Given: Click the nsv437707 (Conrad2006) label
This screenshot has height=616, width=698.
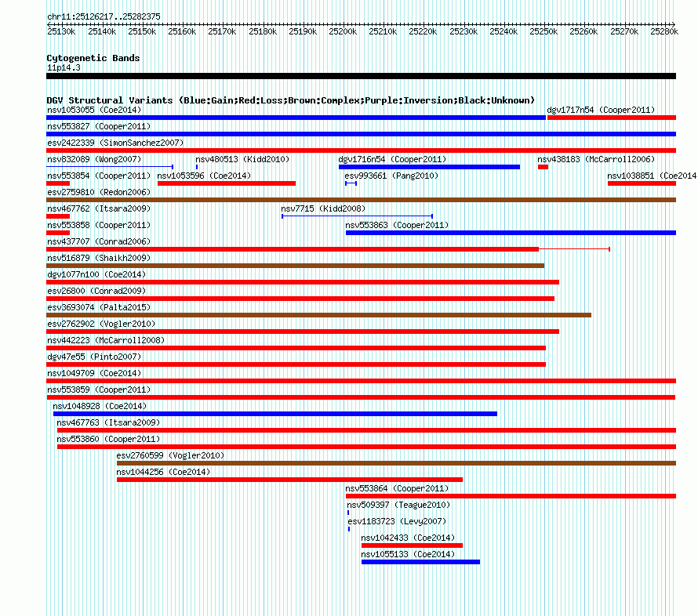Looking at the screenshot, I should [99, 241].
